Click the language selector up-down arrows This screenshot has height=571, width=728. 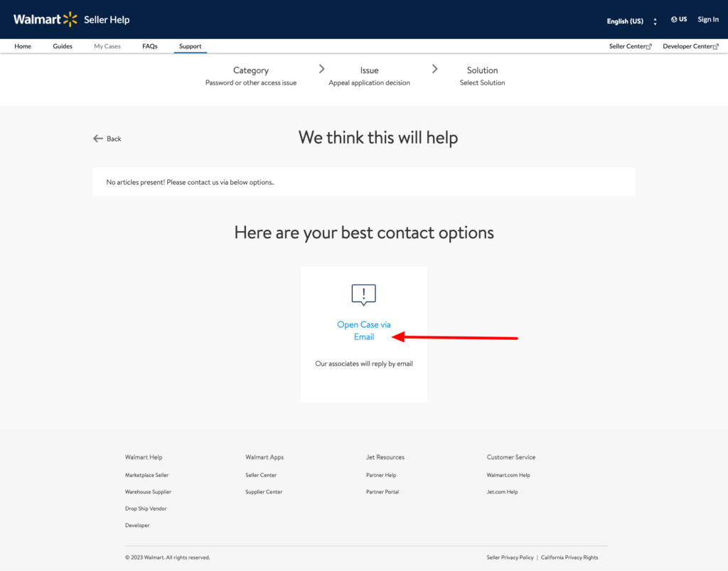[655, 21]
